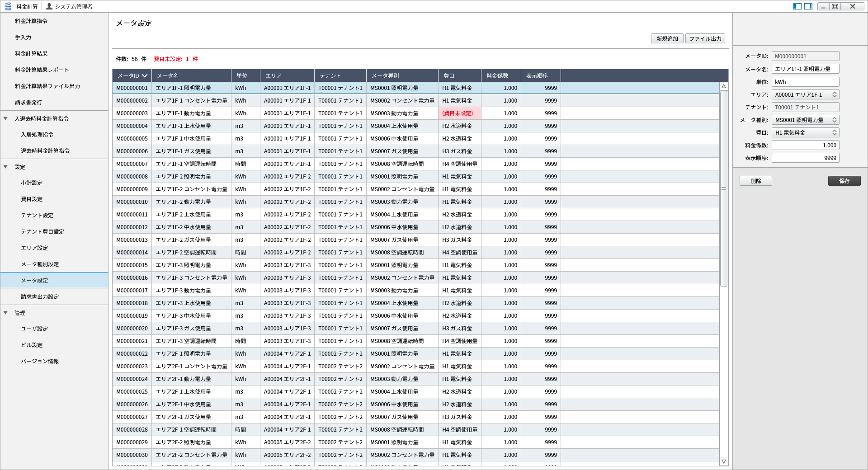
Task: Click the 新規追加 button
Action: point(667,39)
